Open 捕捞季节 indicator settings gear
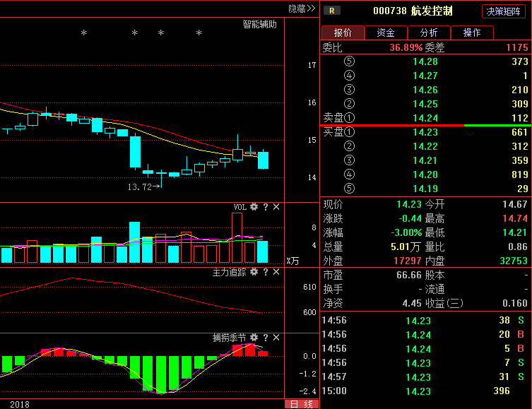The height and width of the screenshot is (409, 532). click(254, 338)
